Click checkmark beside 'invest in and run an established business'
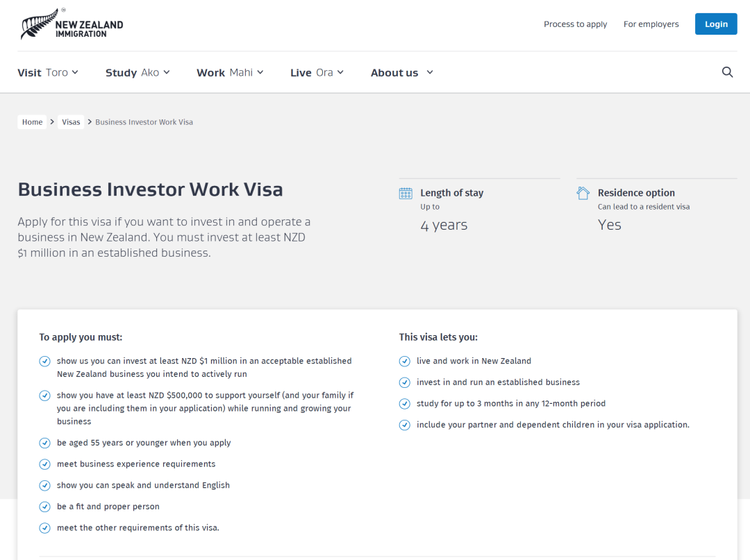The image size is (750, 560). 405,382
